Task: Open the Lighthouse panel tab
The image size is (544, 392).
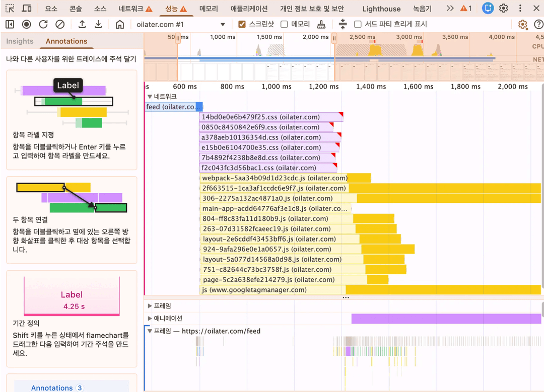Action: click(x=381, y=9)
